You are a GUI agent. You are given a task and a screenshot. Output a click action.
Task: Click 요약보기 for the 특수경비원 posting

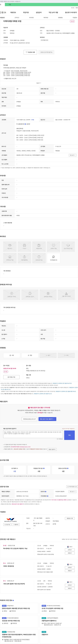pyautogui.click(x=70, y=550)
